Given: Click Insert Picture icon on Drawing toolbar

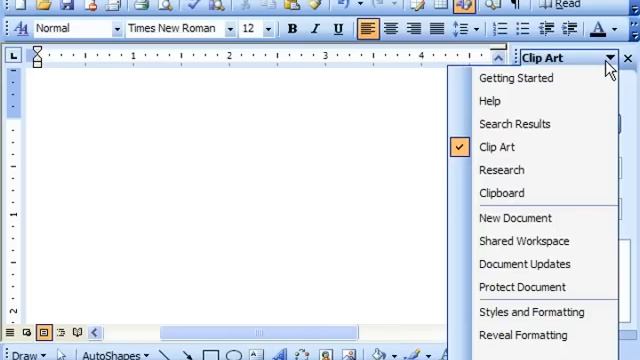Looking at the screenshot, I should coord(349,354).
